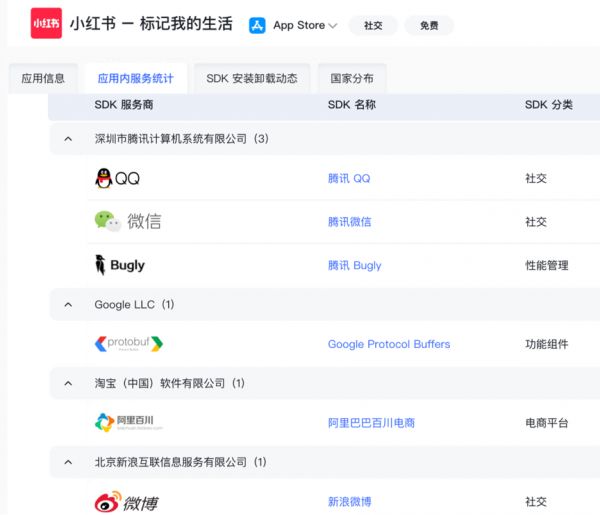Screen dimensions: 600x515
Task: Switch to the SDK 安装卸载动态 tab
Action: point(251,78)
